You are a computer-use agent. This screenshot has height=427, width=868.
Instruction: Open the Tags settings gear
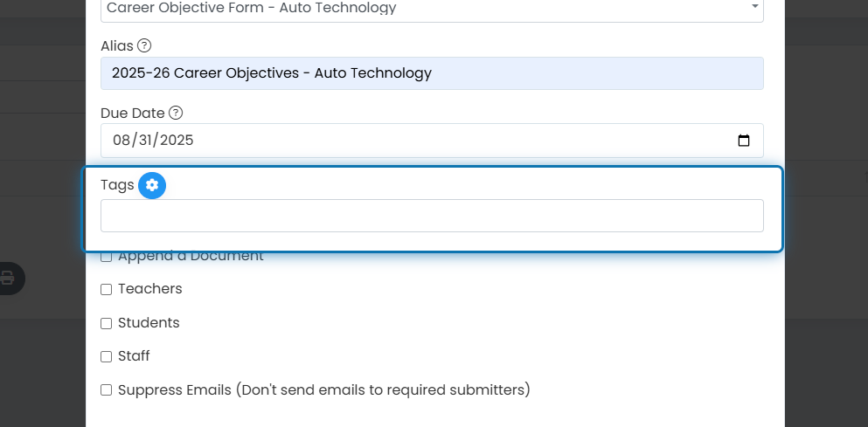point(152,185)
